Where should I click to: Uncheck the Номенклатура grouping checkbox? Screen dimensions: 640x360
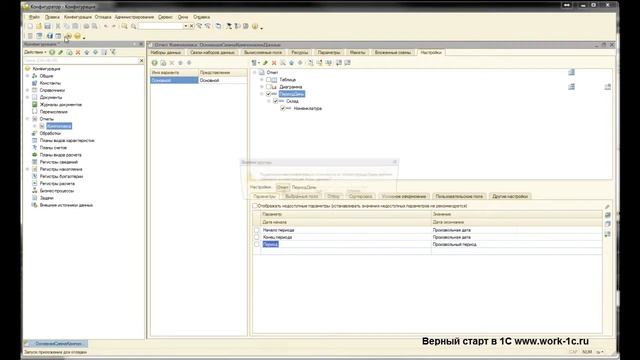(283, 109)
